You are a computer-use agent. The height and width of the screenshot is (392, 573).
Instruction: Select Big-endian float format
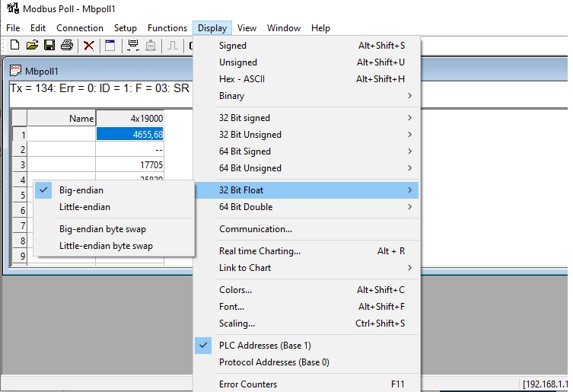(x=81, y=190)
